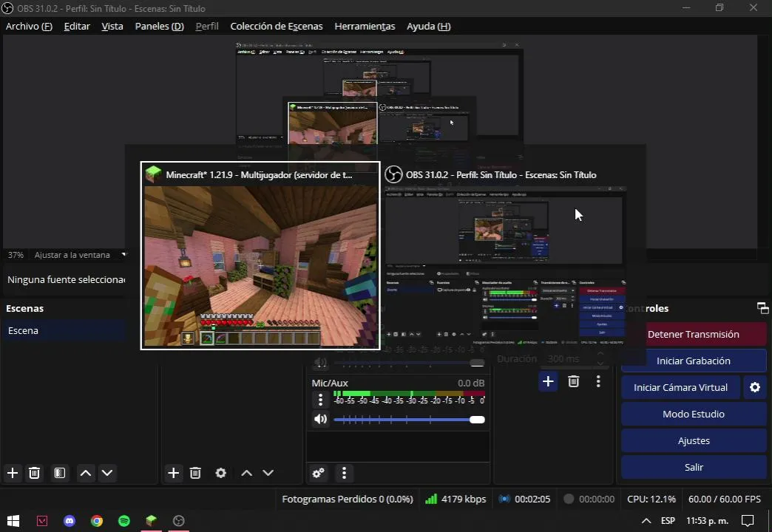Open Herramientas menu
772x532 pixels.
tap(365, 26)
